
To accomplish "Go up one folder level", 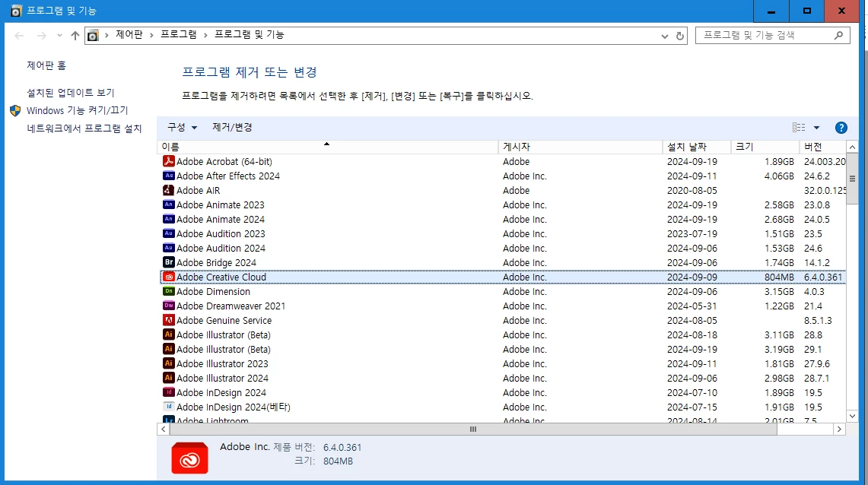I will tap(75, 36).
